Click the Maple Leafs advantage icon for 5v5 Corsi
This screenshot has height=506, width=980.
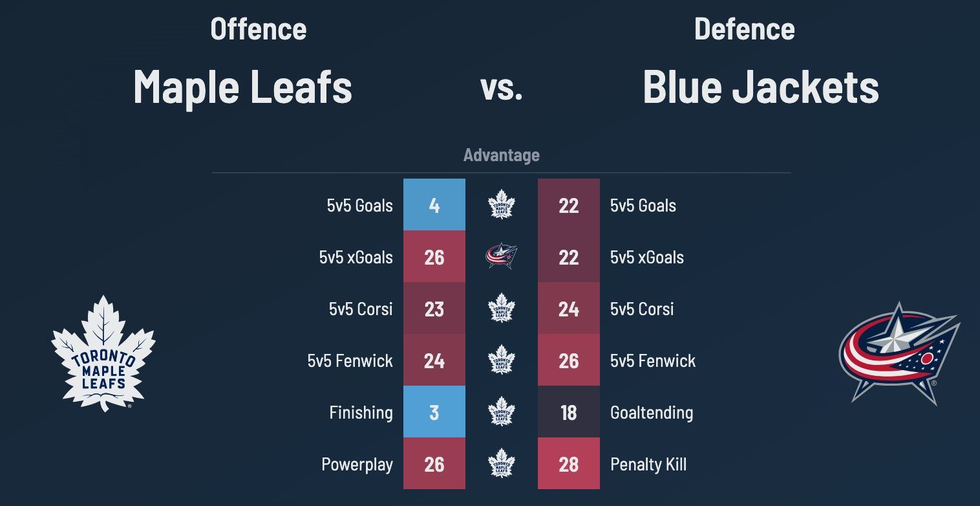[501, 309]
